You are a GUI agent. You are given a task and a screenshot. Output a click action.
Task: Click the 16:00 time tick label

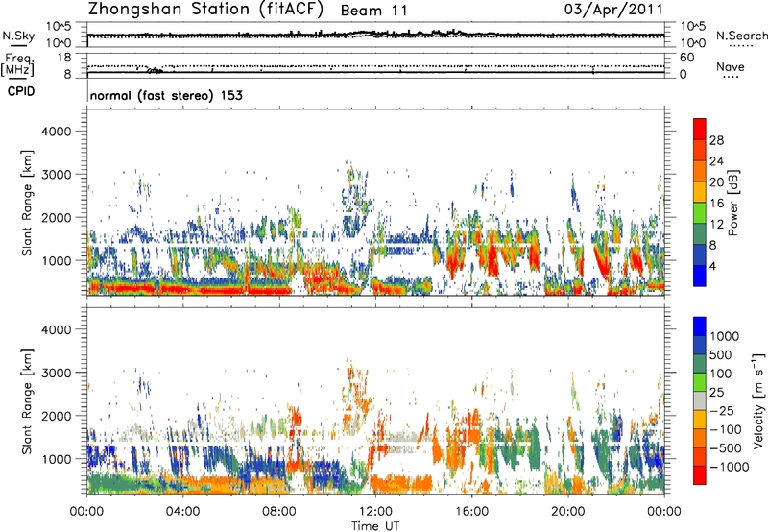471,512
